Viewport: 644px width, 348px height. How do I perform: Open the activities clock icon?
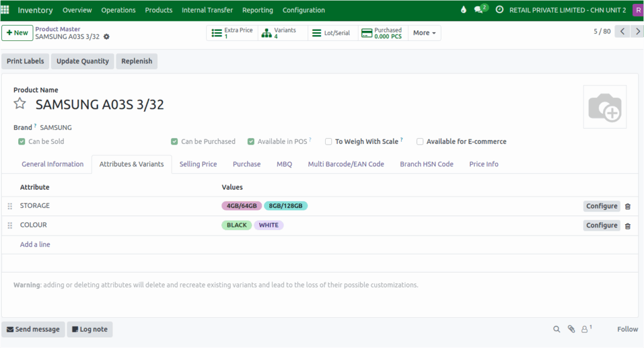pos(499,9)
